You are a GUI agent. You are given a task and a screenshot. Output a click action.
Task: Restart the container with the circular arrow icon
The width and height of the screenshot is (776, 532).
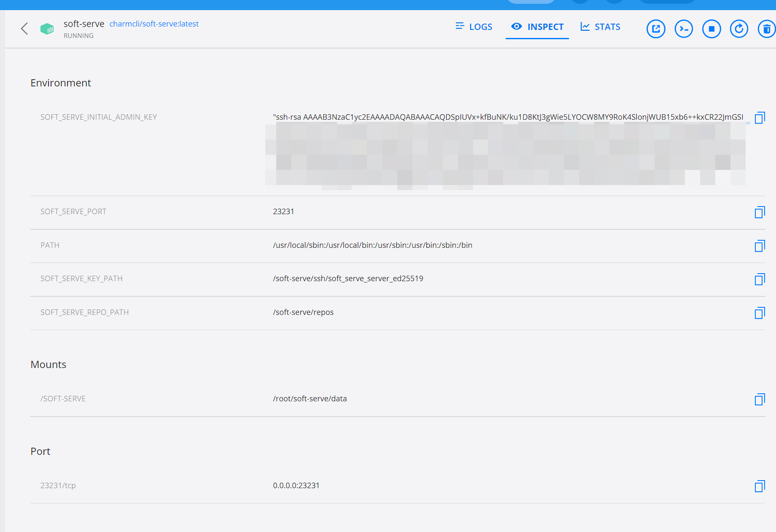(739, 29)
